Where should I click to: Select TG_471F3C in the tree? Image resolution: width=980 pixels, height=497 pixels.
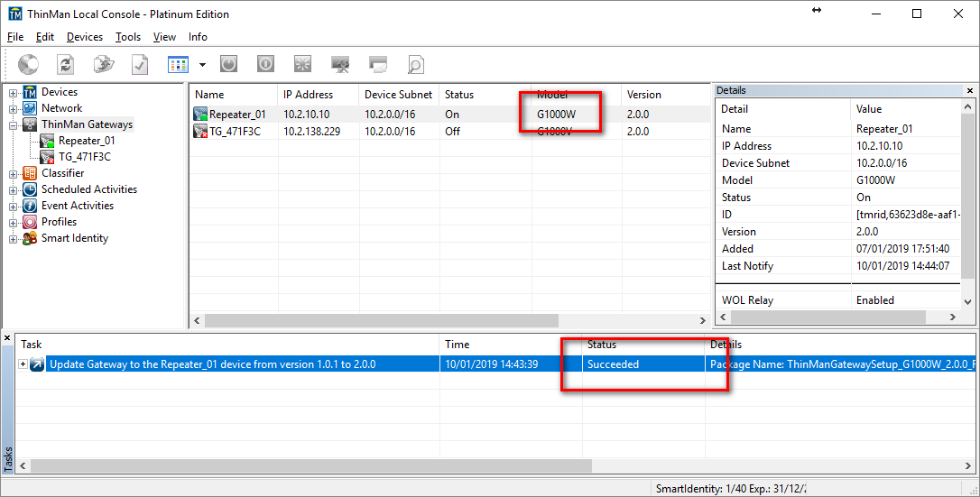pyautogui.click(x=85, y=157)
